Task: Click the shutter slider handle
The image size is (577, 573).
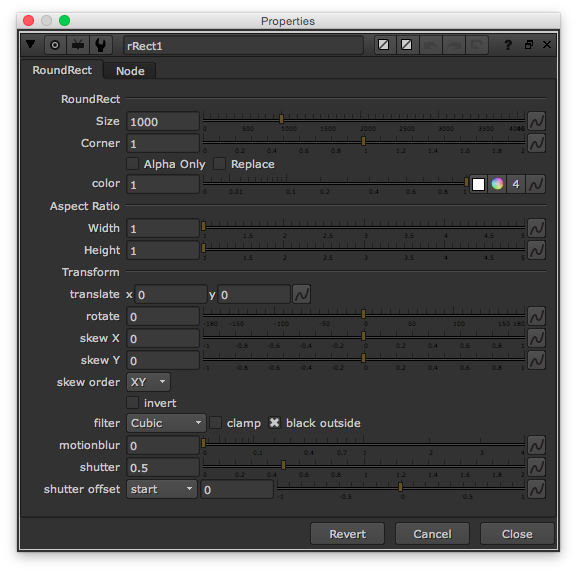Action: tap(283, 465)
